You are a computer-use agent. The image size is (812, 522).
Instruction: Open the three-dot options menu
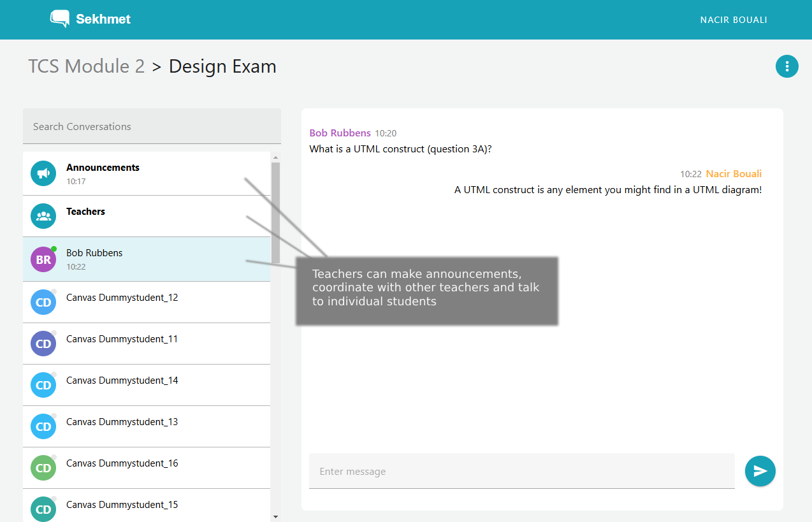click(x=787, y=66)
